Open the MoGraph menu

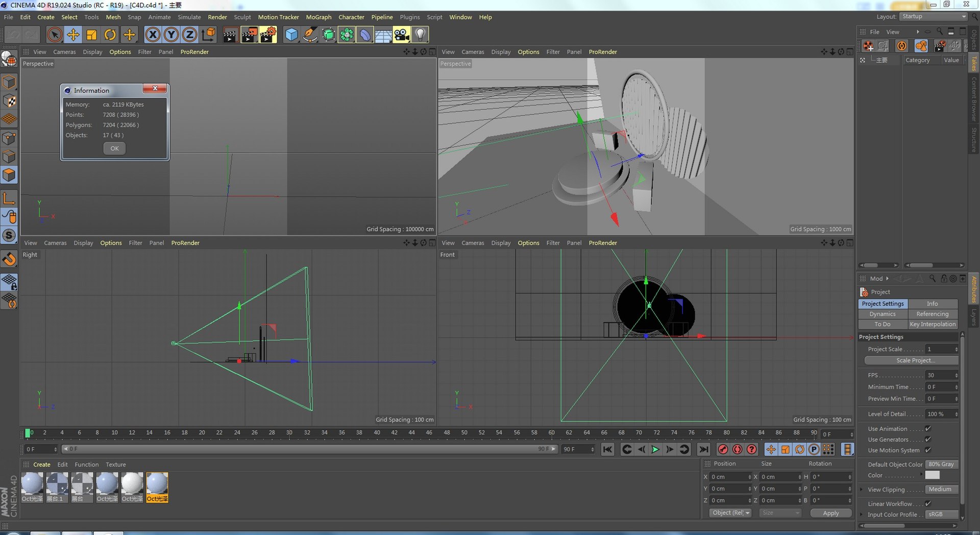click(318, 17)
